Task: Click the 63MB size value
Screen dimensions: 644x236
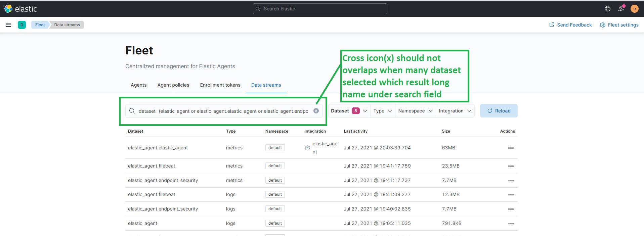Action: coord(449,148)
